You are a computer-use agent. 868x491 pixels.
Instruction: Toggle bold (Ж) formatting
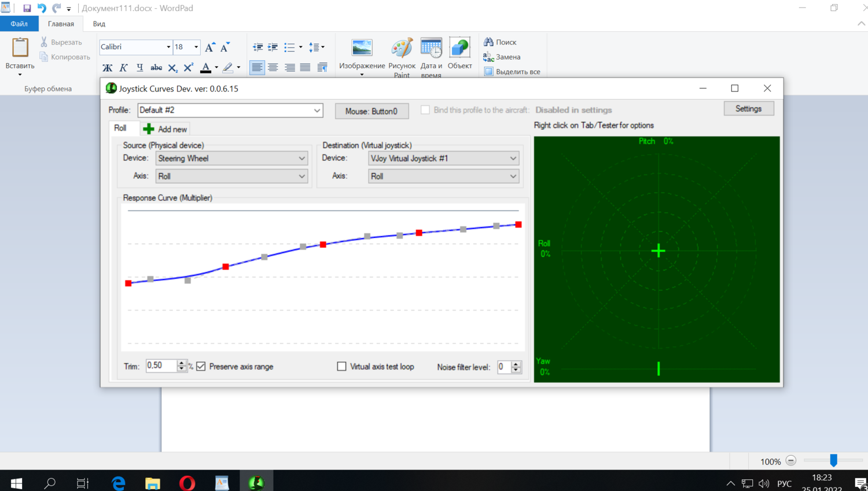pos(107,68)
